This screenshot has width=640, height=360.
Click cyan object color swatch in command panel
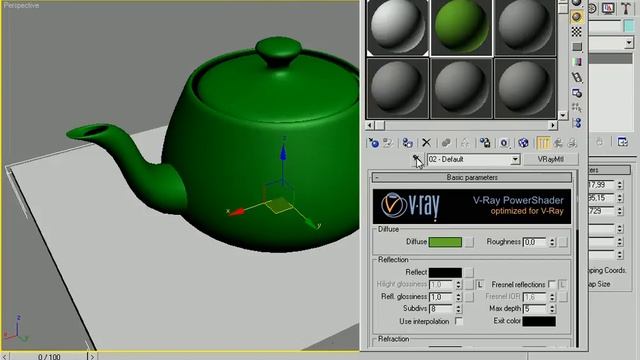(630, 26)
